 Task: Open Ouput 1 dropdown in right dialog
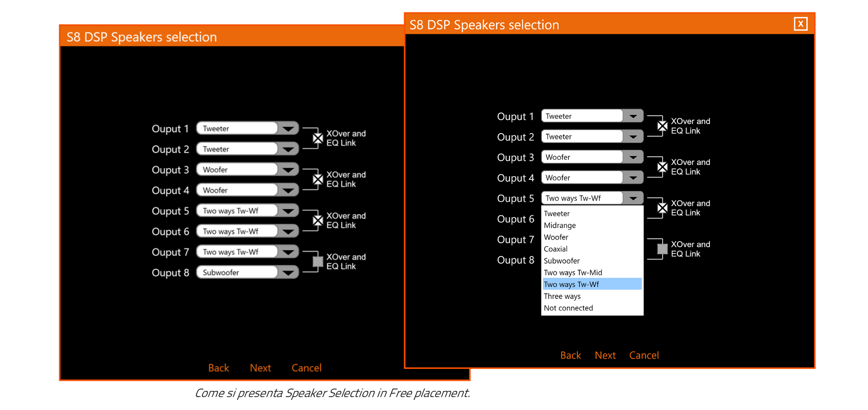pyautogui.click(x=633, y=116)
